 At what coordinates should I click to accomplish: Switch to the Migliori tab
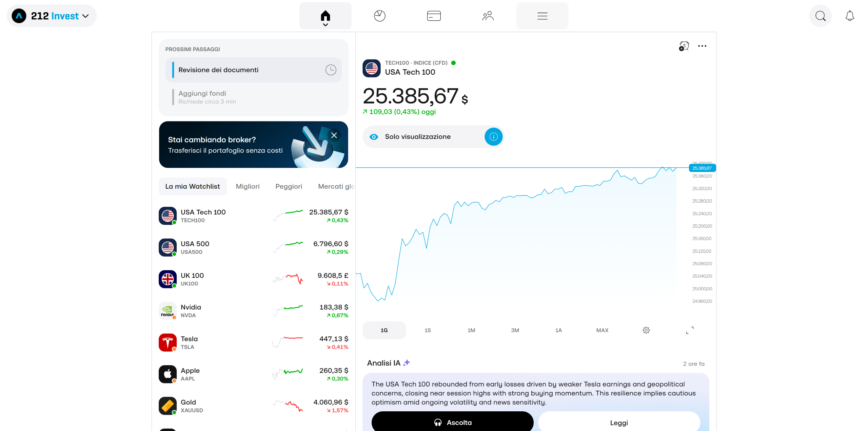click(248, 186)
